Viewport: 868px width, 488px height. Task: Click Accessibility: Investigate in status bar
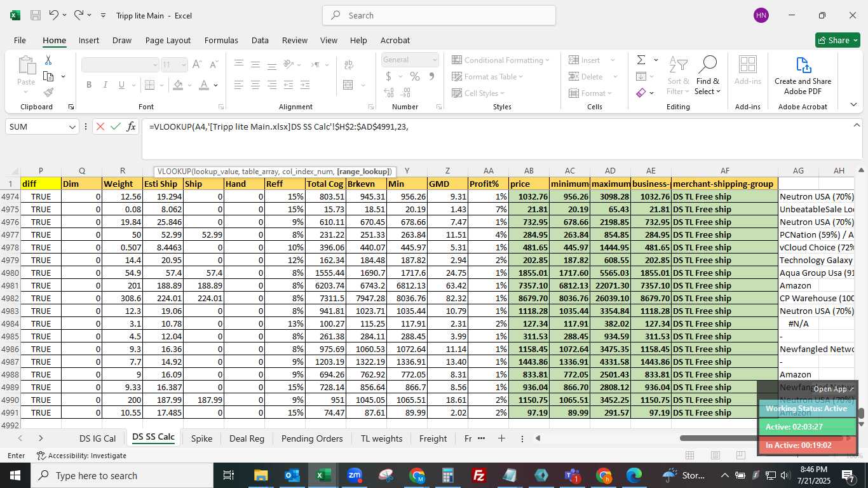[x=81, y=456]
